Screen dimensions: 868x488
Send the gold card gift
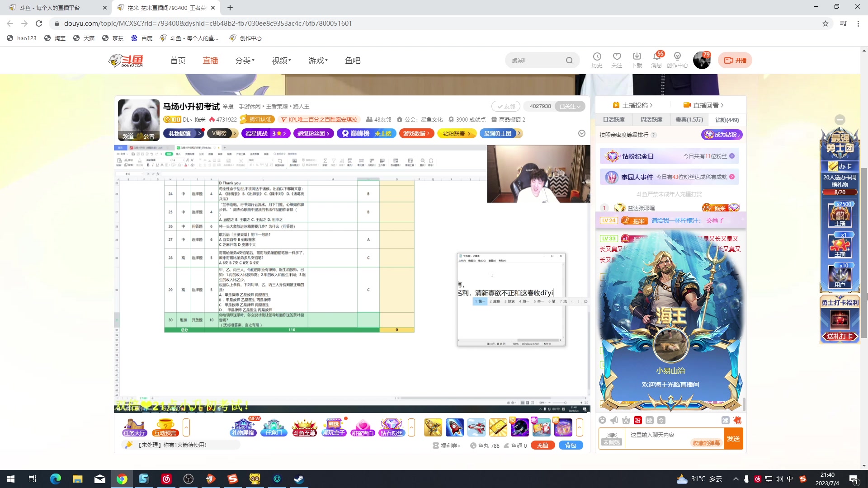tap(498, 427)
